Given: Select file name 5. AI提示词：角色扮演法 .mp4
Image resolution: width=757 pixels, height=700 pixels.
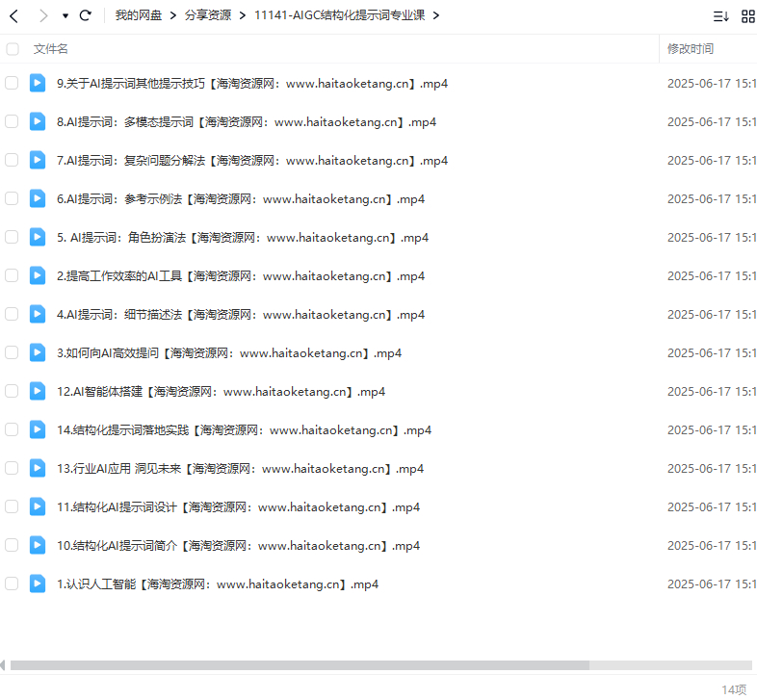Looking at the screenshot, I should pyautogui.click(x=243, y=238).
